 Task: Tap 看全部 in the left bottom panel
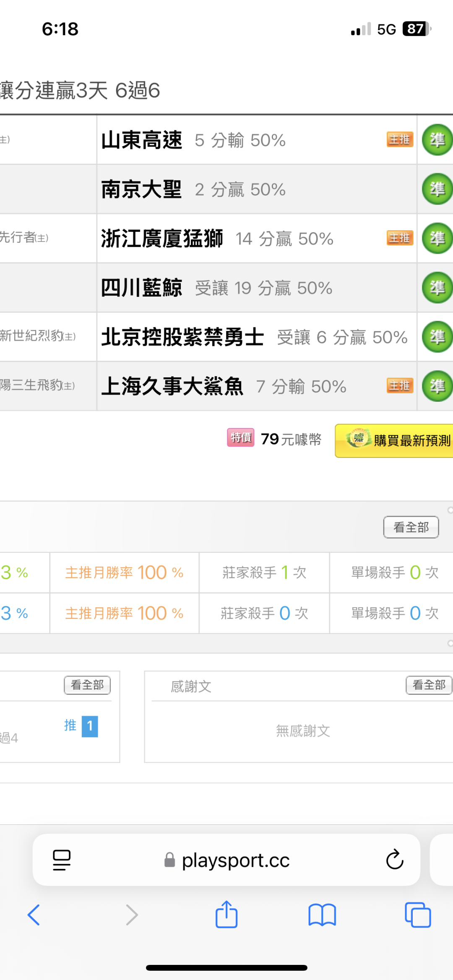[x=87, y=685]
